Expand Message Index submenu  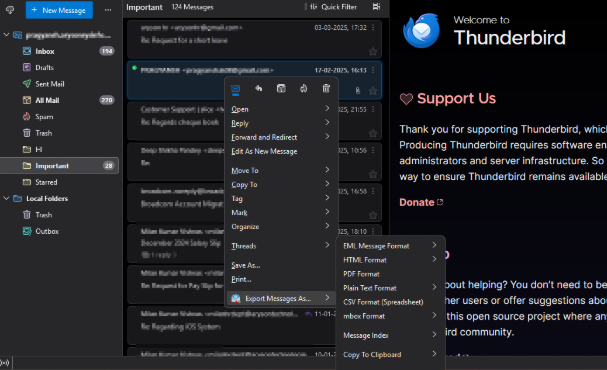390,335
